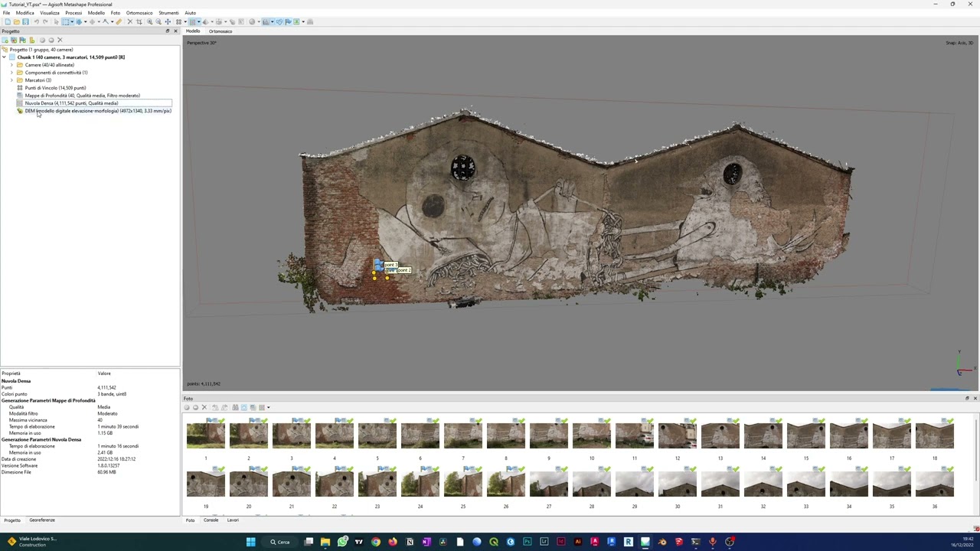Toggle show cameras icon in toolbar
980x551 pixels.
coord(265,21)
